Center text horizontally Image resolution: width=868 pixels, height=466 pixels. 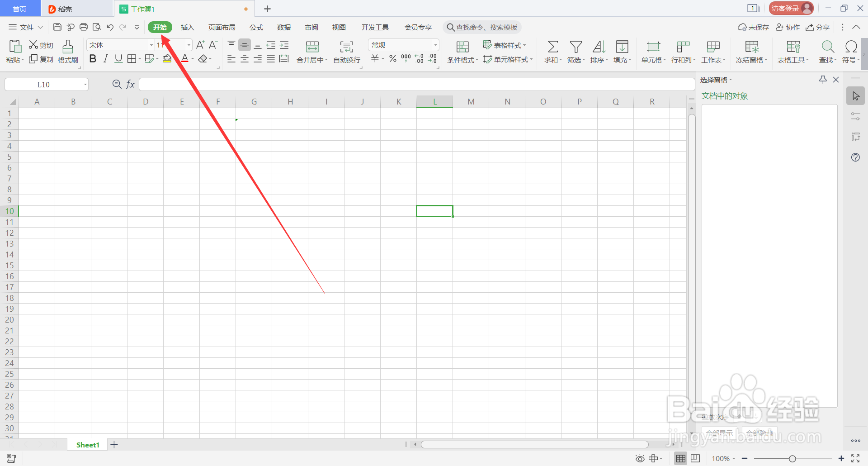245,59
